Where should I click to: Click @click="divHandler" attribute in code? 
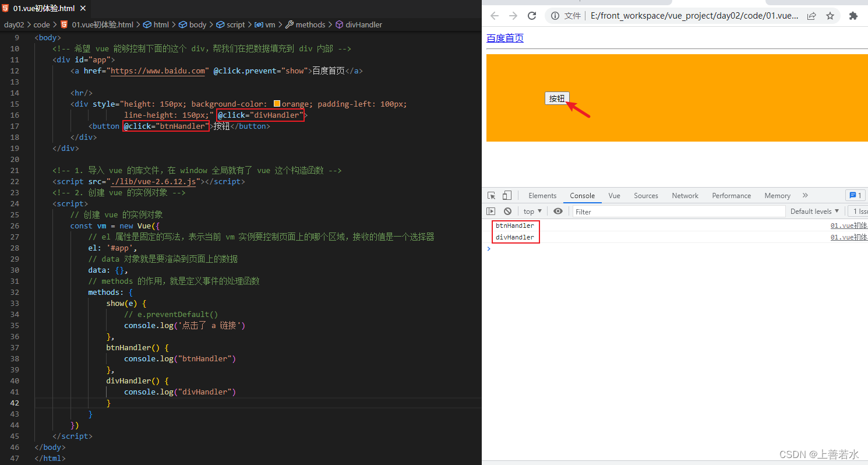click(x=260, y=115)
